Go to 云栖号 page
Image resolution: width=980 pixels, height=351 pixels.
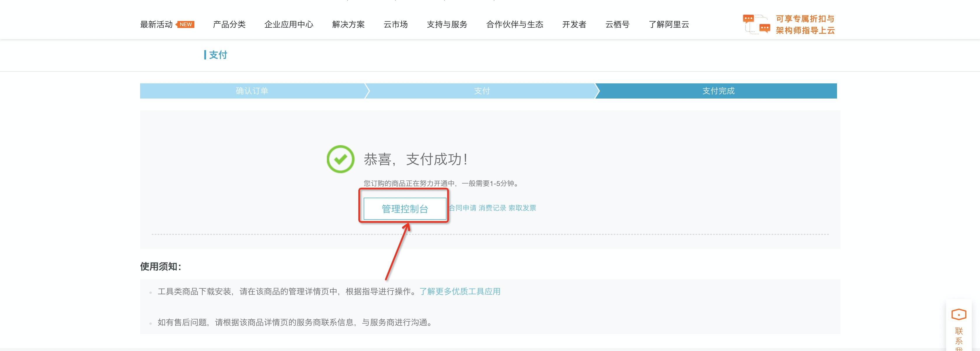618,25
